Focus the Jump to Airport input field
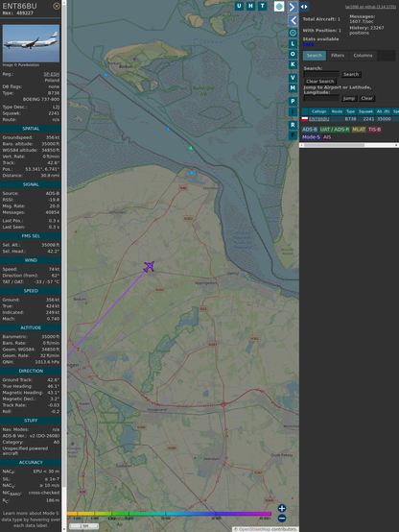The height and width of the screenshot is (532, 399). click(x=321, y=98)
